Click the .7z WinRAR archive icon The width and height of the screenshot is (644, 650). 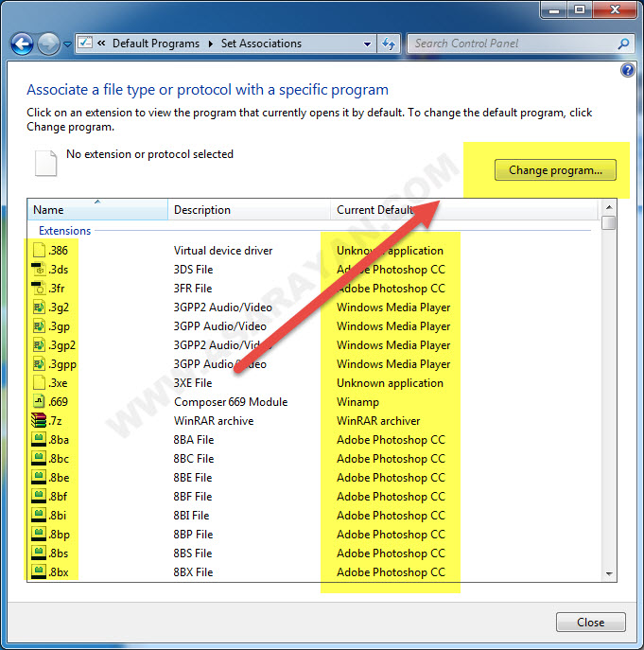(39, 421)
